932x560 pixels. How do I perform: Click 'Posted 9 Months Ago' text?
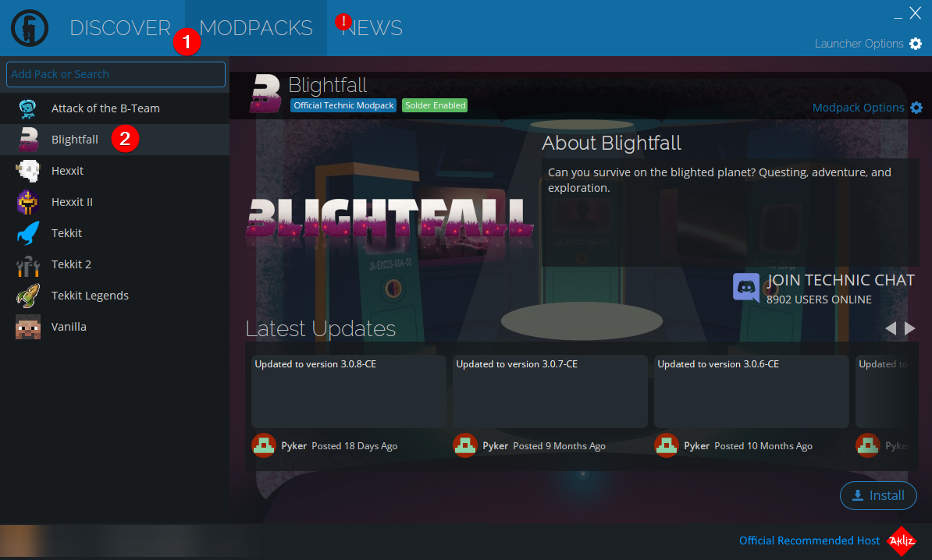click(x=560, y=446)
